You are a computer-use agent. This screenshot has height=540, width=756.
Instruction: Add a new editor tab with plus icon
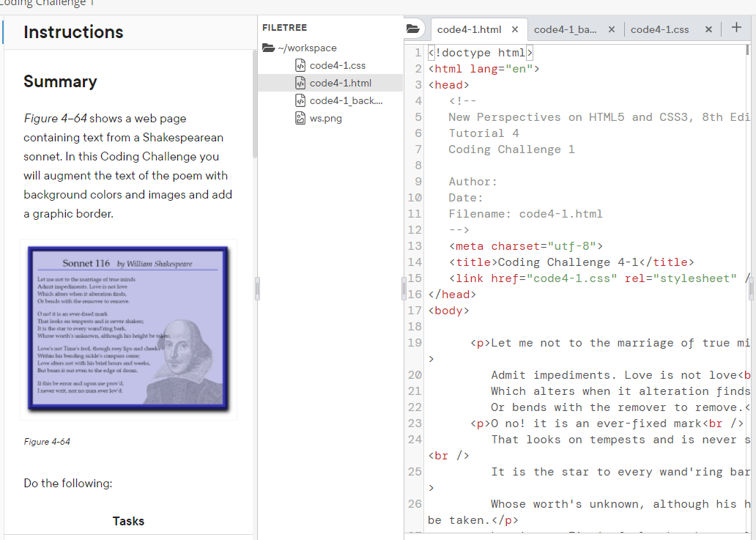(735, 28)
